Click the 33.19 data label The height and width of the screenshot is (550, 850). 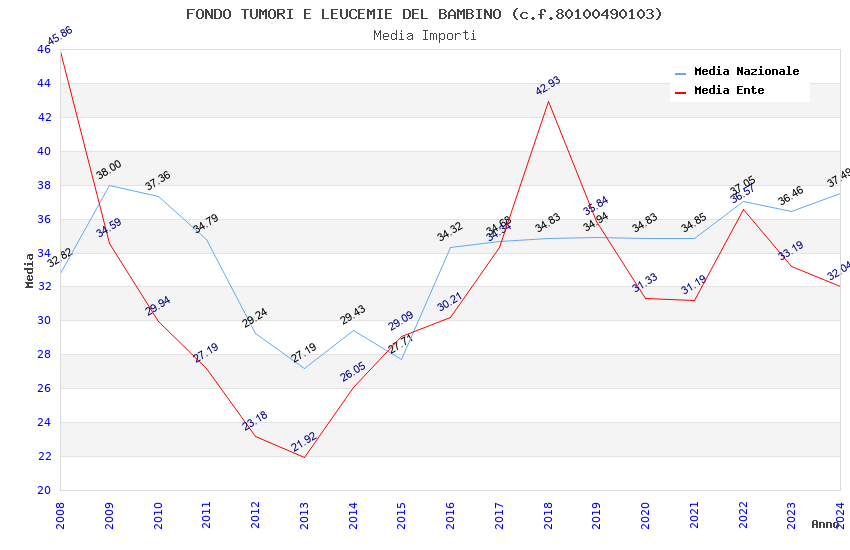click(791, 250)
